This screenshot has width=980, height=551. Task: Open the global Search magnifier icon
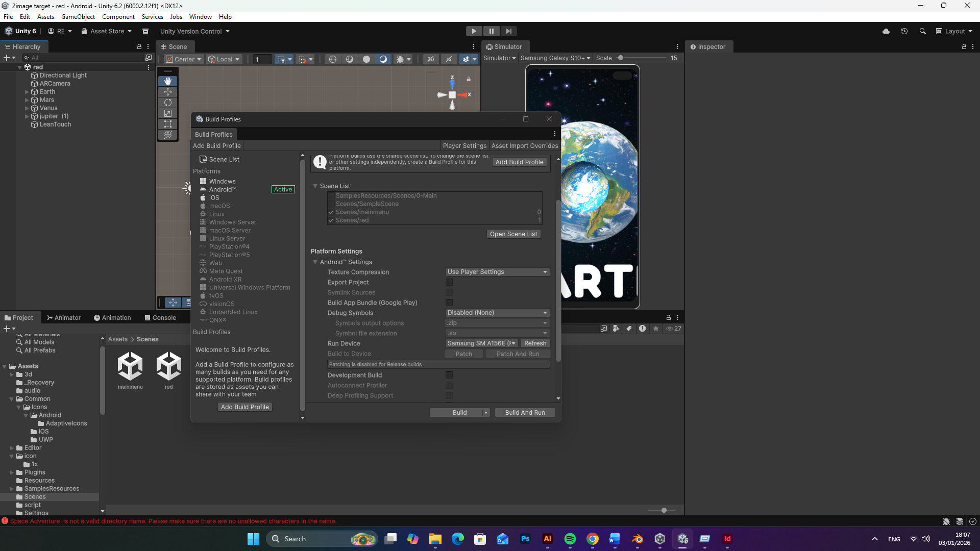(x=922, y=31)
